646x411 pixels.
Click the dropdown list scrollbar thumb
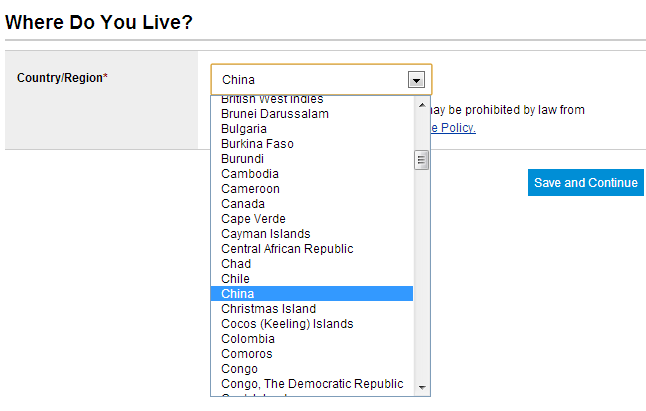coord(422,160)
